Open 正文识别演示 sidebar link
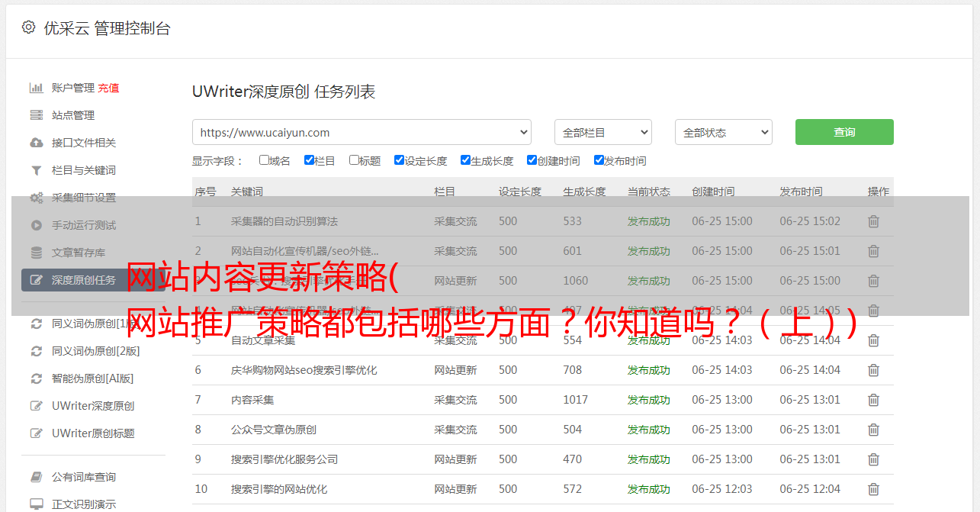 (84, 504)
